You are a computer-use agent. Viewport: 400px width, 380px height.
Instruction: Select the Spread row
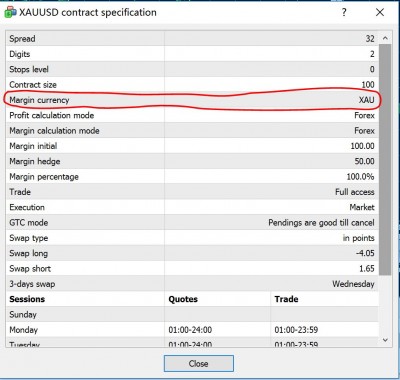[x=192, y=39]
